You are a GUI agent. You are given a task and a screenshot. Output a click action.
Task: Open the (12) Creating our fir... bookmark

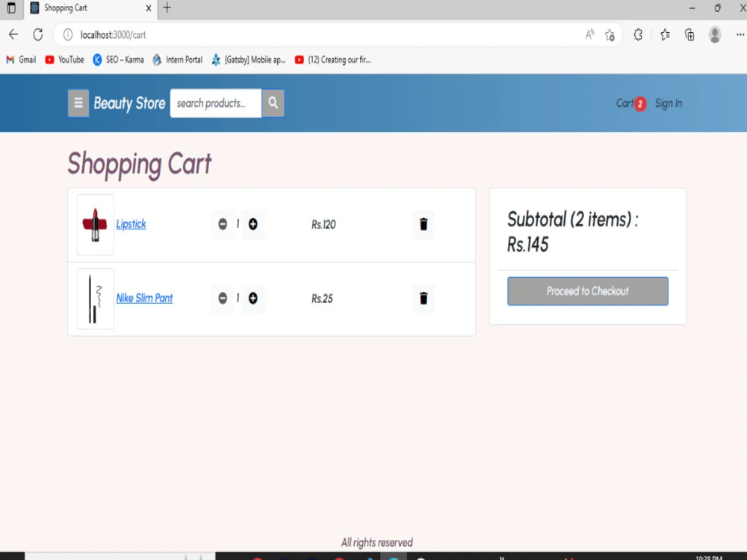(332, 60)
